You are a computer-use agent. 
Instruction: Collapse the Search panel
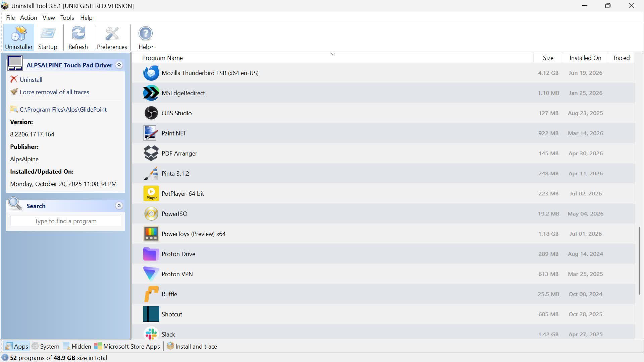click(119, 206)
